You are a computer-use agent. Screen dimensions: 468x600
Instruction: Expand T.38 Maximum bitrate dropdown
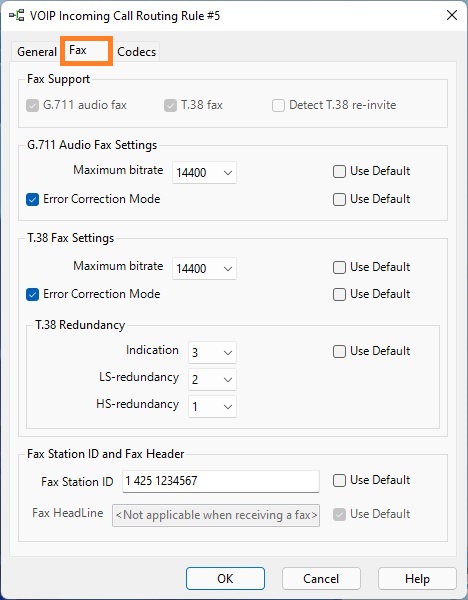204,269
